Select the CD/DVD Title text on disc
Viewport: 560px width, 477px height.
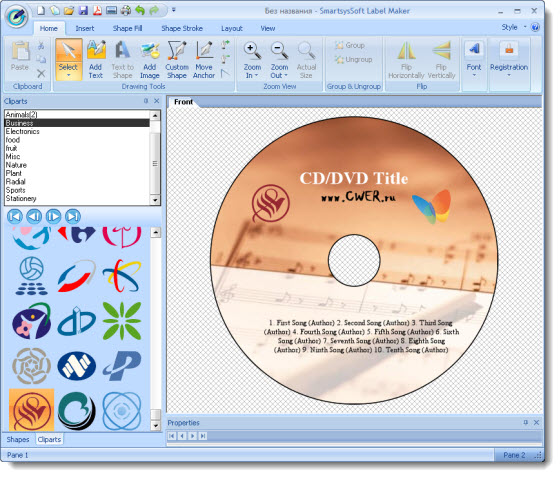click(x=354, y=178)
